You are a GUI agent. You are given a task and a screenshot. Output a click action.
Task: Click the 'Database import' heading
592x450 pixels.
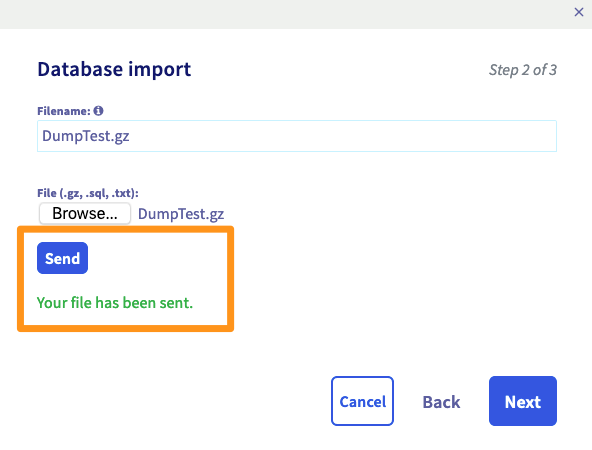114,69
